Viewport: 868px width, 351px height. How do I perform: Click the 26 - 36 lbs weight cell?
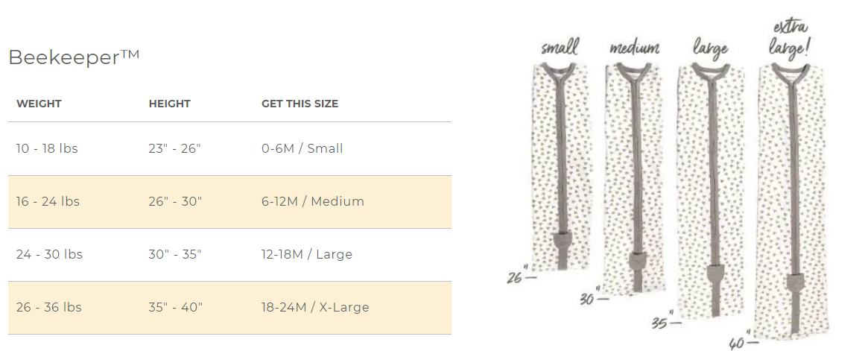[x=48, y=307]
